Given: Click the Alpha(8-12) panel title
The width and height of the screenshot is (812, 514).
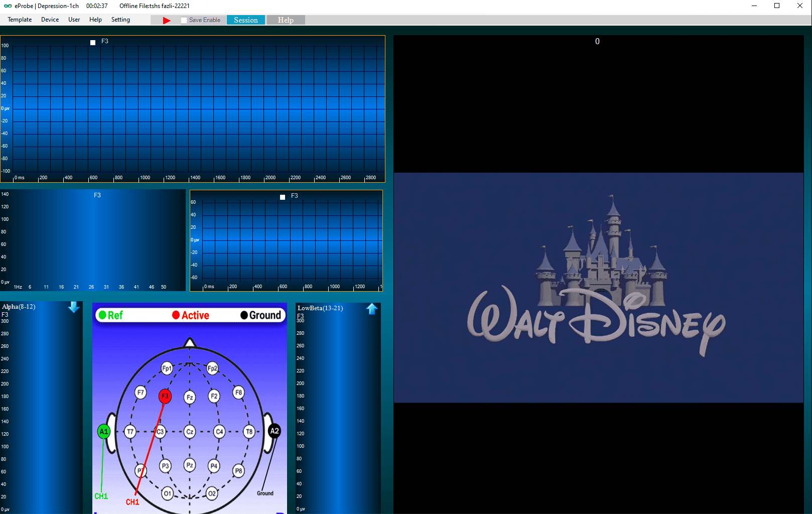Looking at the screenshot, I should 19,307.
